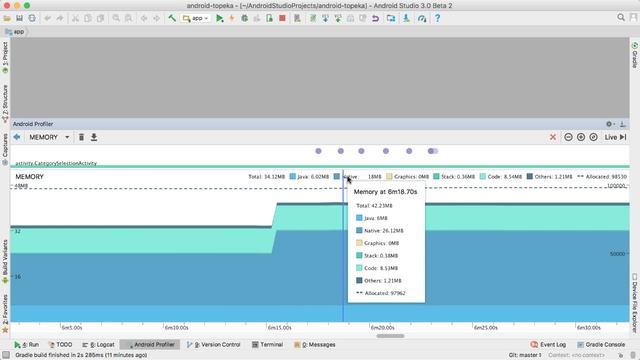Click the purple Undo/Revert toolbar icon
This screenshot has height=360, width=640.
point(375,18)
